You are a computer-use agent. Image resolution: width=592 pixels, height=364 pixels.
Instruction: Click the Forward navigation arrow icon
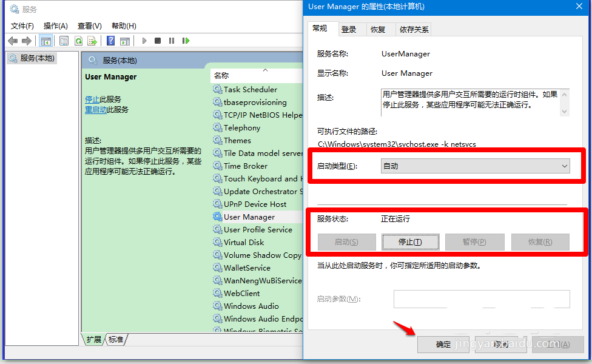(26, 41)
